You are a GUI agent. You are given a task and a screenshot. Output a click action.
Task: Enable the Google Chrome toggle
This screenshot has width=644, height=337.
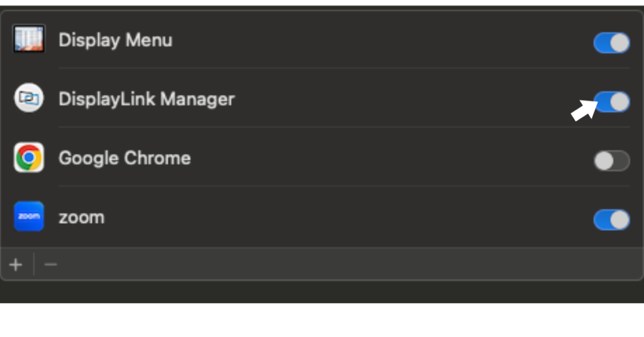click(x=611, y=161)
